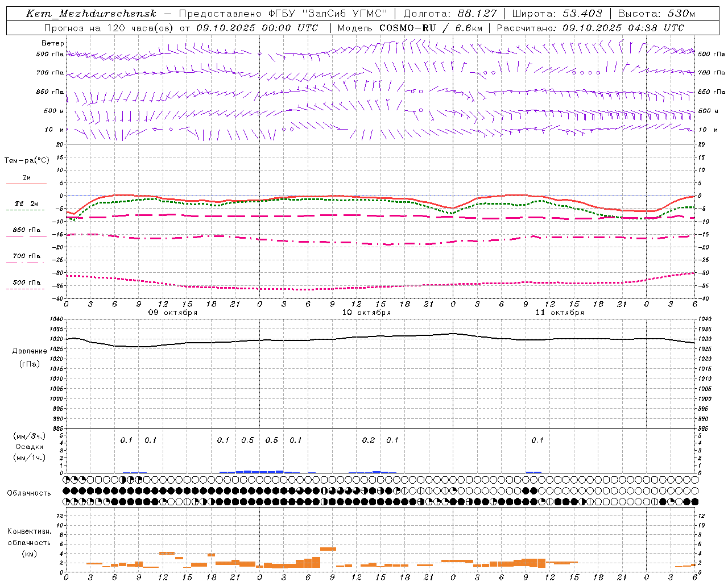
Task: Select the Рассчитано 09.10.2025 04:38 UTC timestamp
Action: point(590,28)
